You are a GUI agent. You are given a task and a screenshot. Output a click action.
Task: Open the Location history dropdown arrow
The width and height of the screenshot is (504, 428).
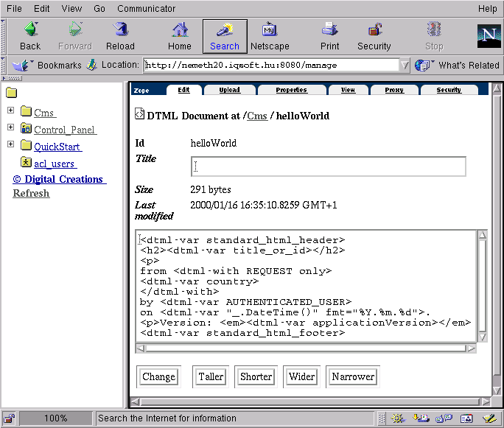click(x=405, y=66)
